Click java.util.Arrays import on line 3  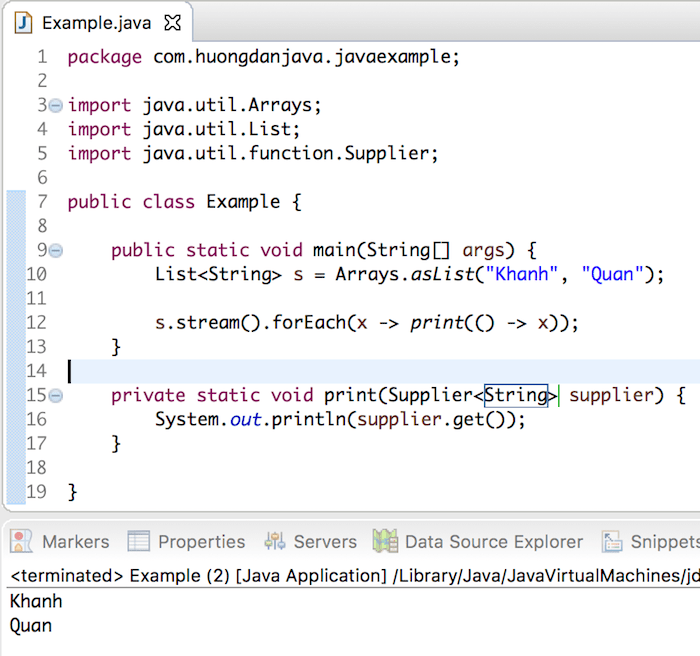pyautogui.click(x=227, y=106)
